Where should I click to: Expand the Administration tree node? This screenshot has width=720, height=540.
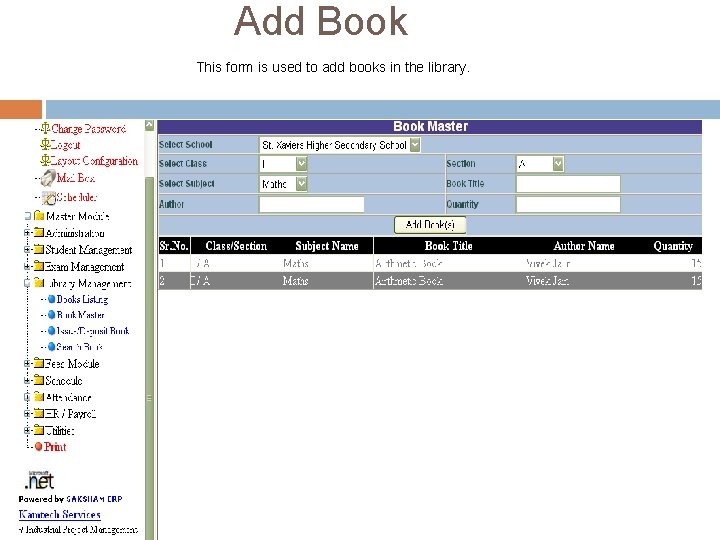click(27, 233)
